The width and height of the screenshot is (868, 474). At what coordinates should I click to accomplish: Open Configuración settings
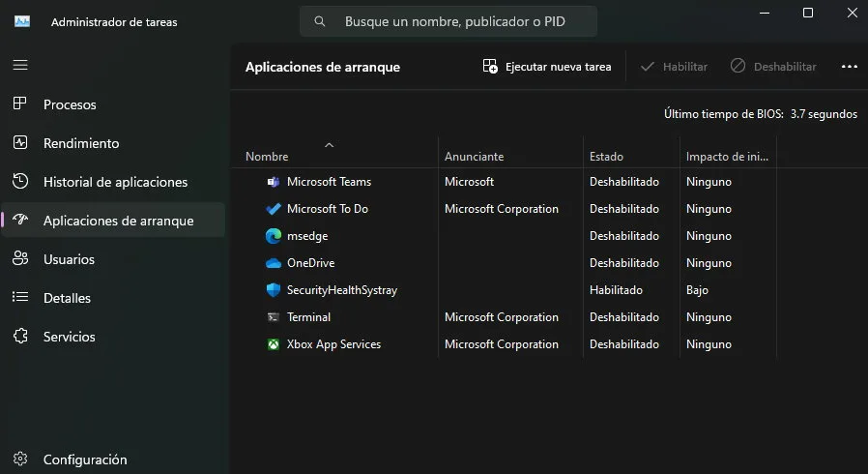click(113, 459)
